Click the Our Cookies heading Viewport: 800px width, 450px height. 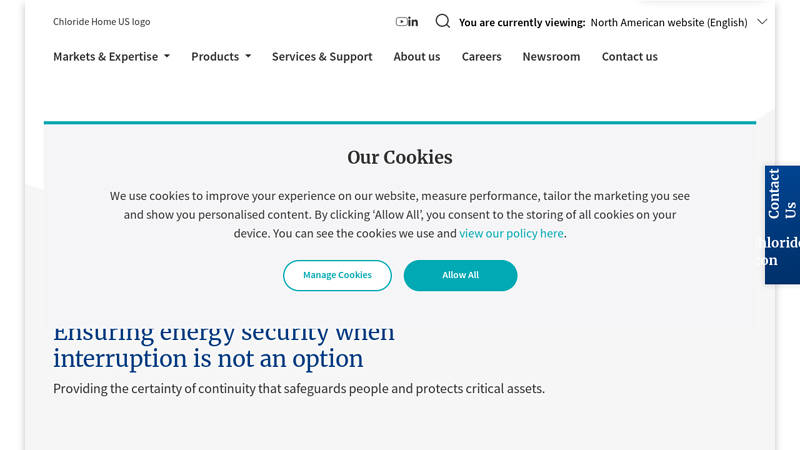[400, 157]
